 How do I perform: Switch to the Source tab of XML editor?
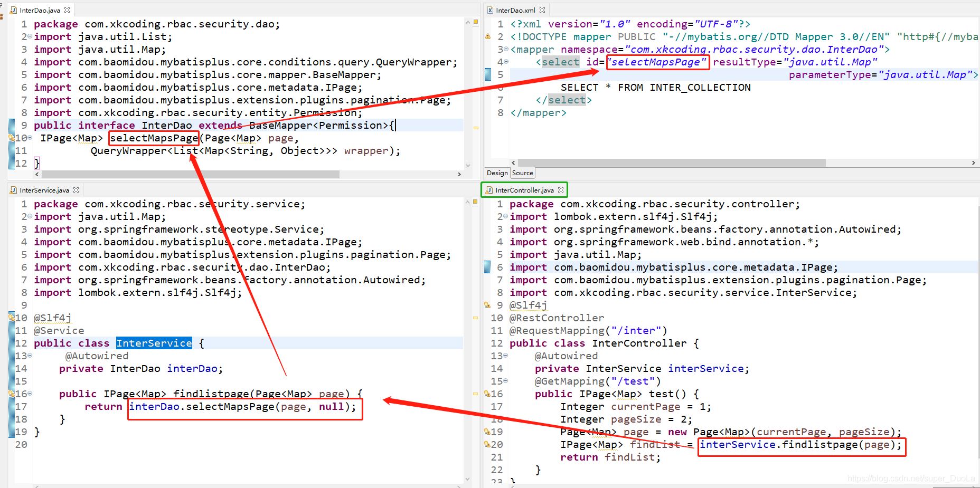coord(522,173)
